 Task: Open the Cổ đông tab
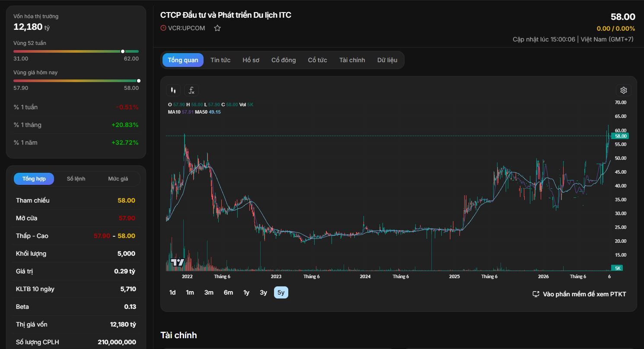[x=284, y=60]
